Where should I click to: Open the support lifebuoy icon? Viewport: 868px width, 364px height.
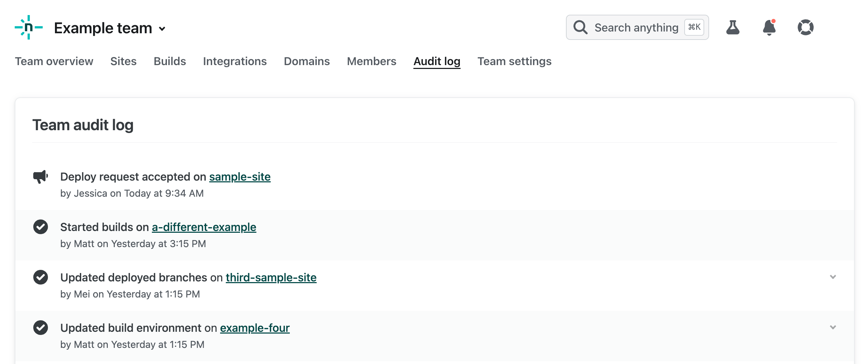pyautogui.click(x=805, y=27)
